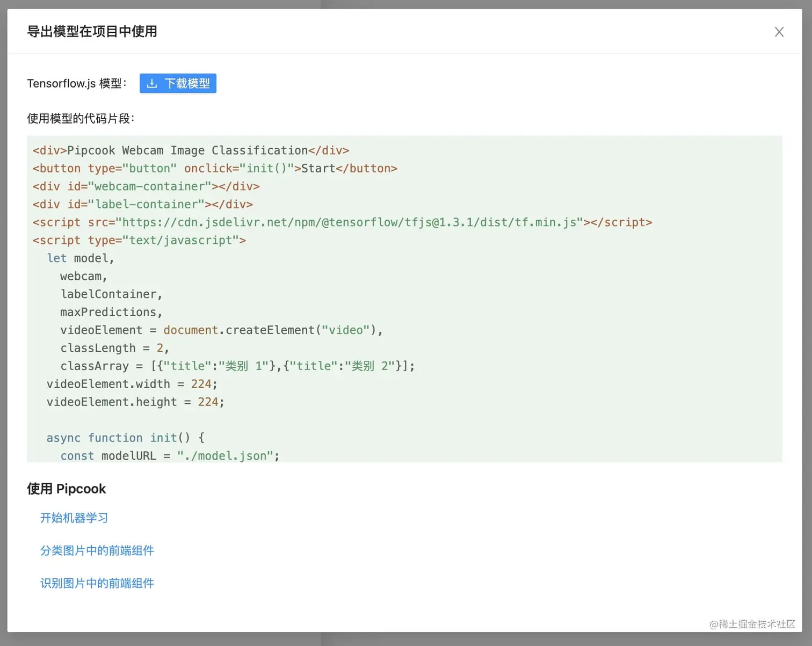The width and height of the screenshot is (812, 646).
Task: Click the 'maxPredictions,' code line
Action: [111, 312]
